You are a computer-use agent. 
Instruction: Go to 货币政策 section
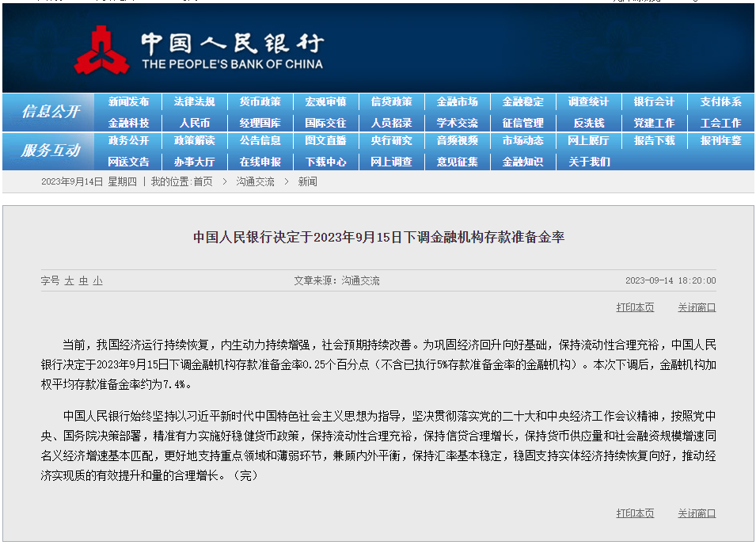pos(260,101)
